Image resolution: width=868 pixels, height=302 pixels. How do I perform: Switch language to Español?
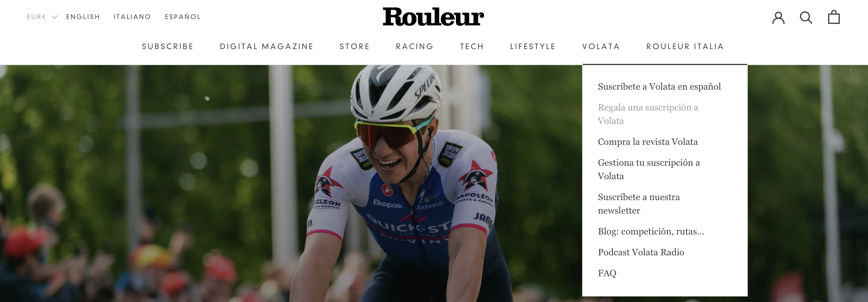[182, 17]
